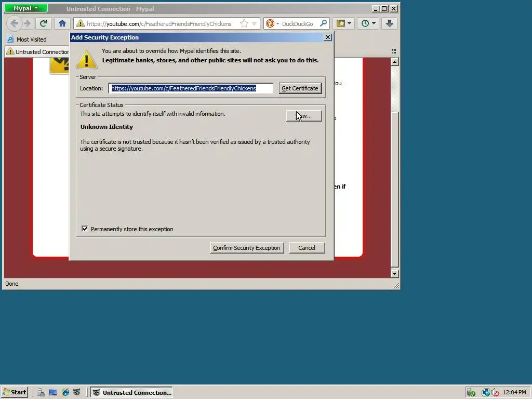Click the muted volume tray icon

pos(495,393)
